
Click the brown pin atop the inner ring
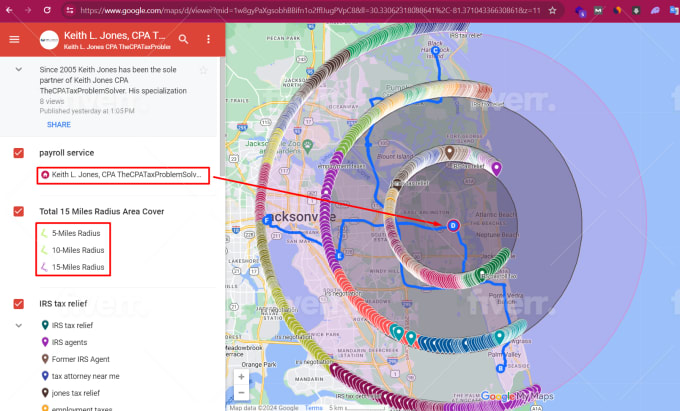[449, 152]
